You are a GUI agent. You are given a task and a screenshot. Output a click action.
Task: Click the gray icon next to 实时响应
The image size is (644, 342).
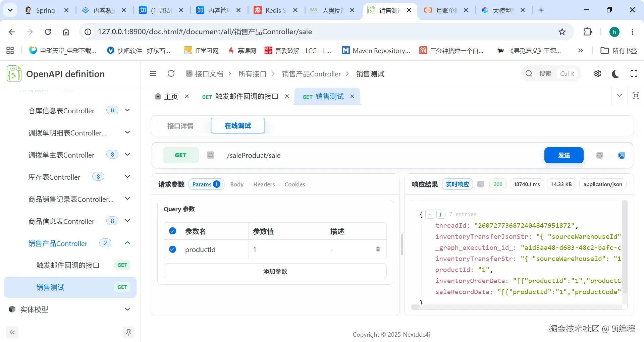(481, 184)
